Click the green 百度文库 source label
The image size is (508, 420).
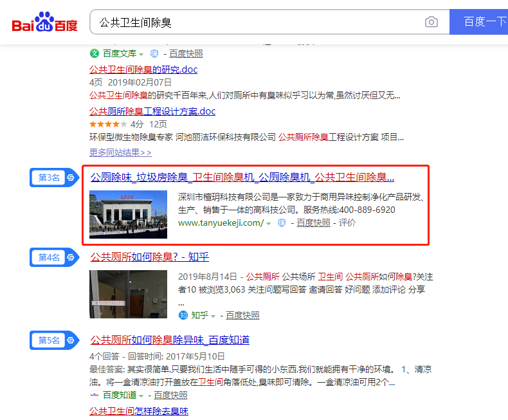point(120,53)
